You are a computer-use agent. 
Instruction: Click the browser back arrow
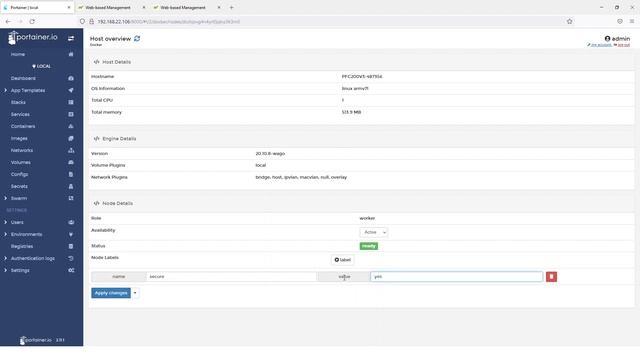(8, 21)
